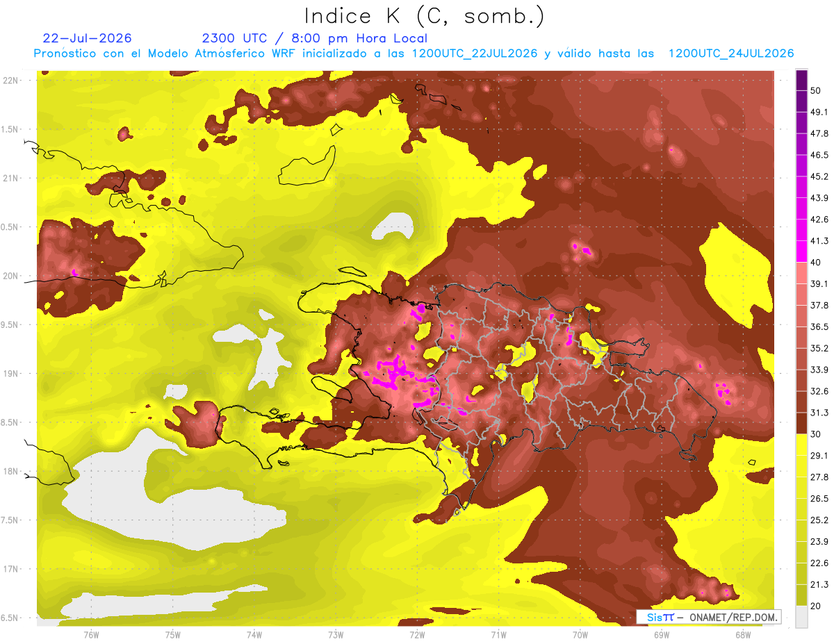Screen dimensions: 834x644
Task: Click the colorbar value "40"
Action: tap(815, 262)
